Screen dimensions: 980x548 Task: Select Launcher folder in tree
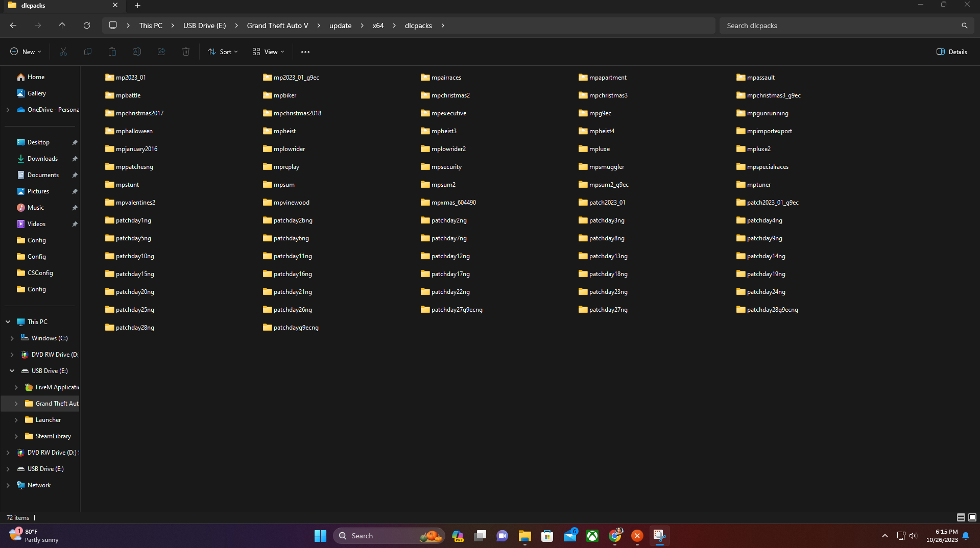click(x=48, y=420)
